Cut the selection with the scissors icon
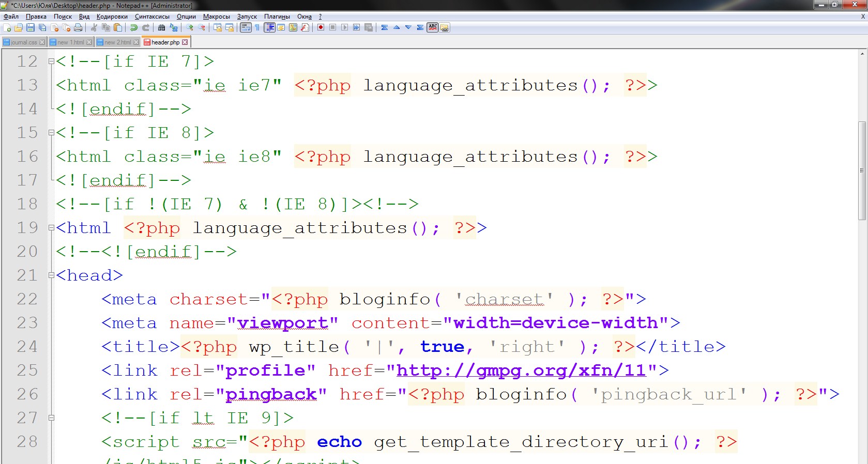 (94, 27)
